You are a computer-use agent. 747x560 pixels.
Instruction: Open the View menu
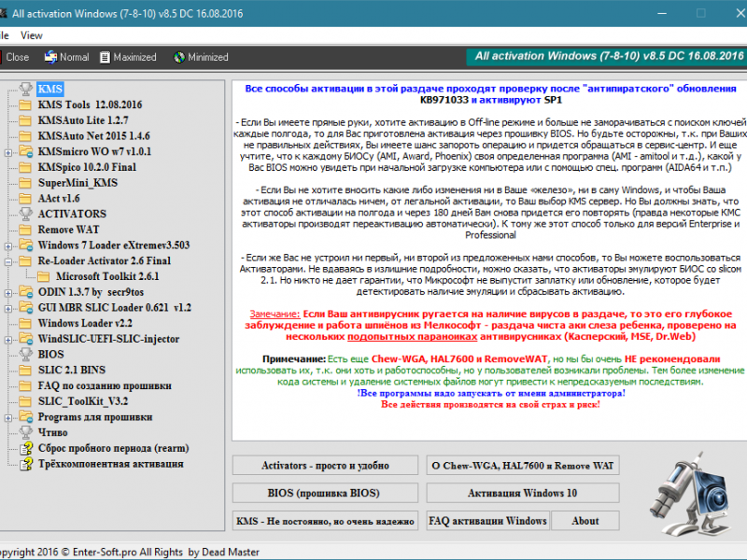[x=32, y=35]
